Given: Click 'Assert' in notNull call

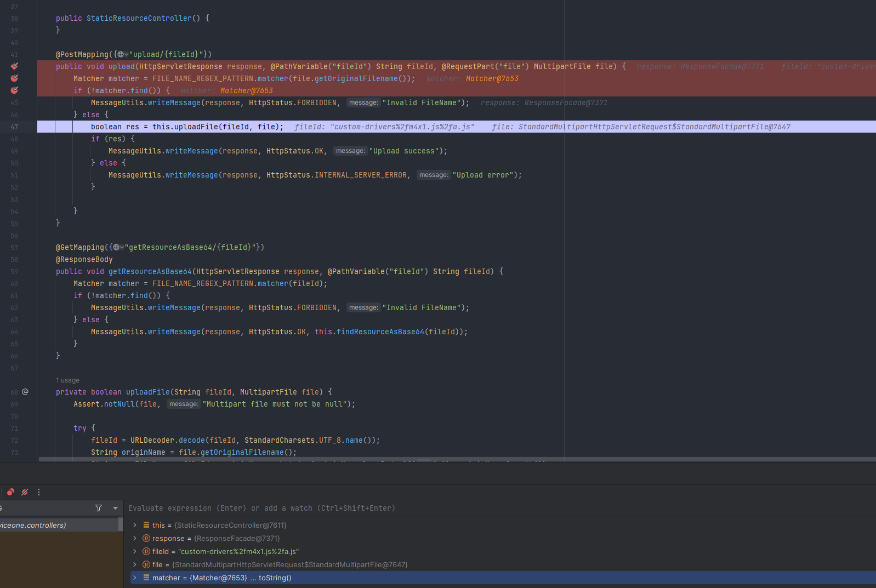Looking at the screenshot, I should (x=87, y=404).
